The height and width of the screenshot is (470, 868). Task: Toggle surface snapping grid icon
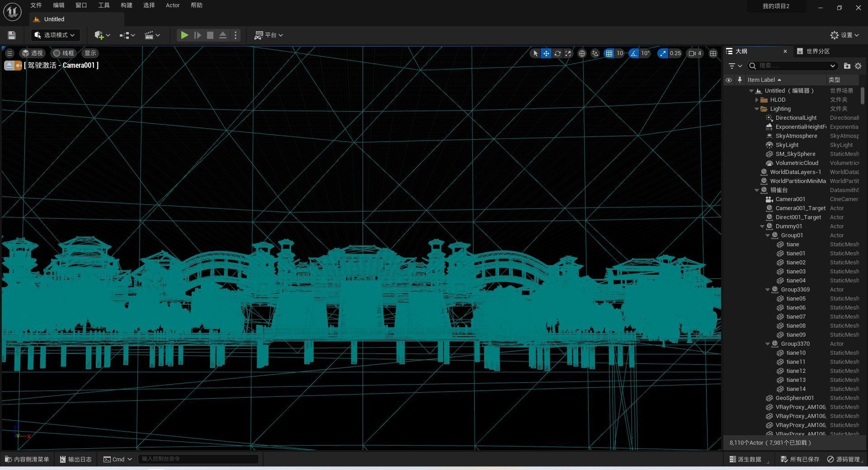pyautogui.click(x=609, y=53)
